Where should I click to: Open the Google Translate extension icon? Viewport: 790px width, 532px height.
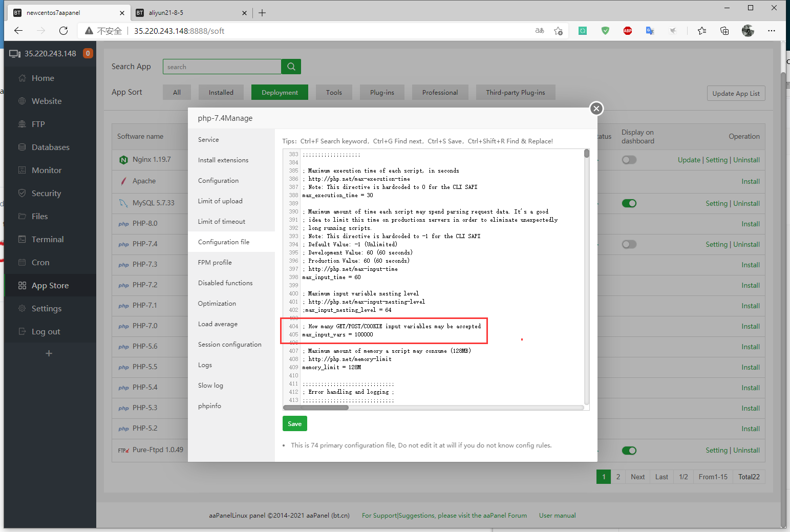(x=650, y=31)
